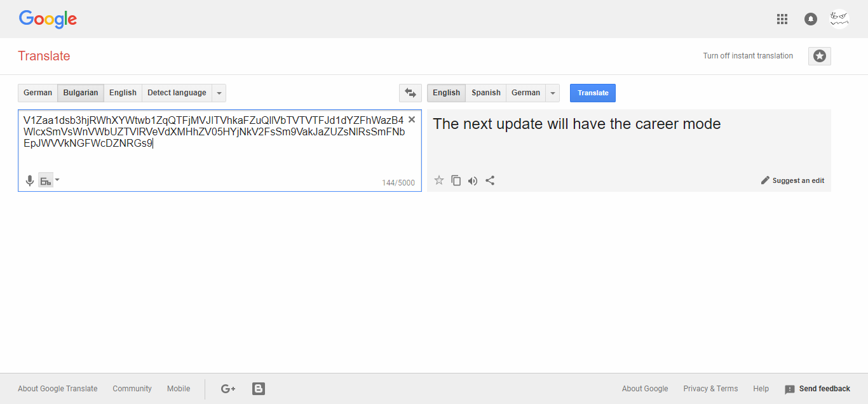Expand the source language list dropdown
Image resolution: width=868 pixels, height=404 pixels.
pyautogui.click(x=219, y=93)
